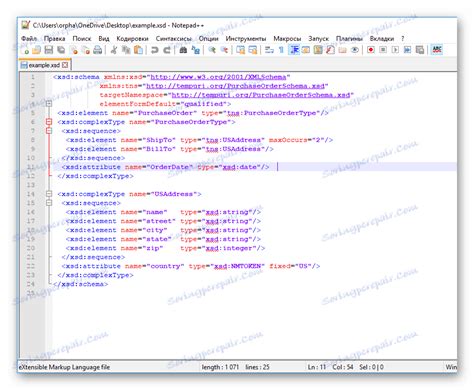Click the Open file toolbar icon
Screen dimensions: 474x390
[37, 50]
